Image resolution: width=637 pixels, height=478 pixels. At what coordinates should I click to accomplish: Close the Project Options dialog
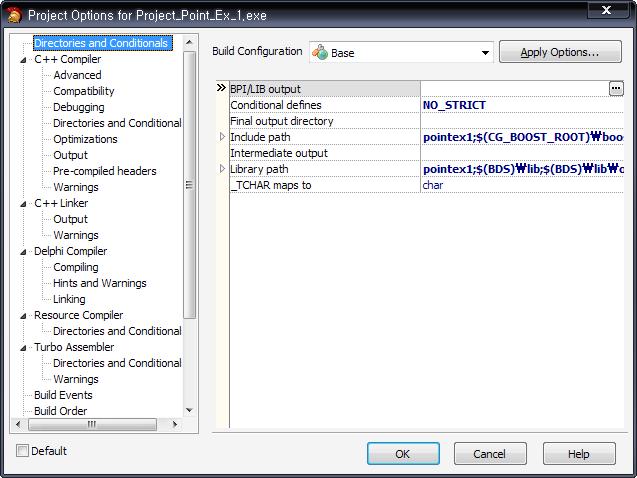603,12
